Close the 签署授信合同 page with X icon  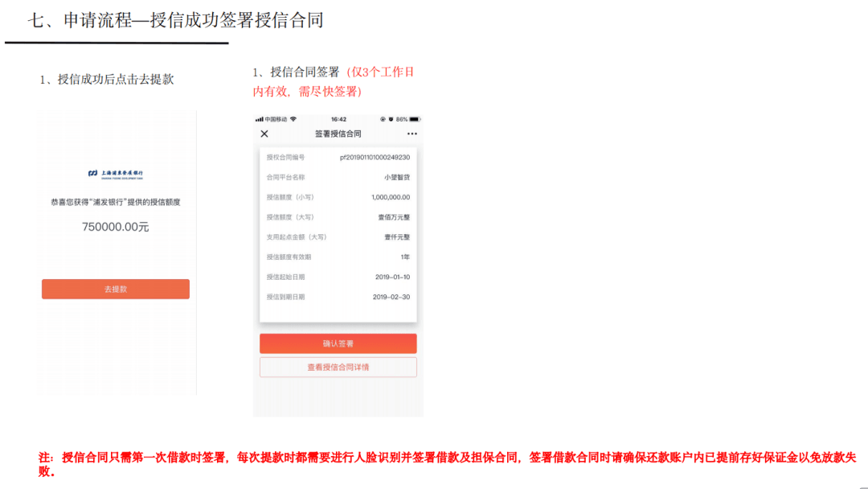click(264, 134)
